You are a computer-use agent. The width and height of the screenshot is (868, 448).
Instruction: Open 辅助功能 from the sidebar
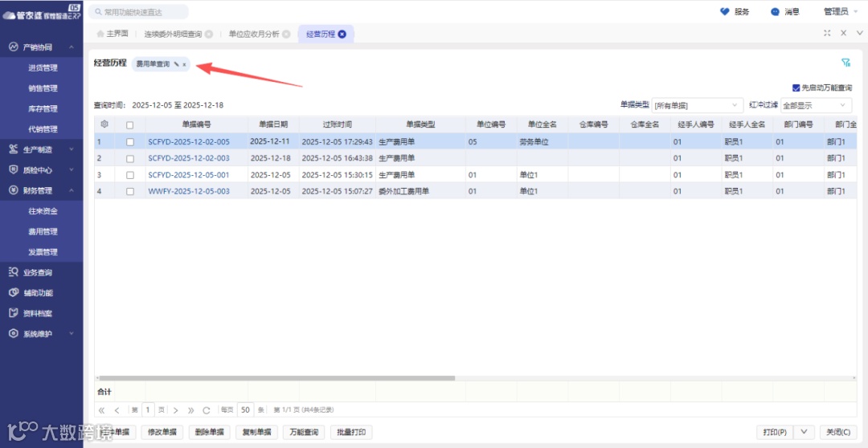(38, 292)
